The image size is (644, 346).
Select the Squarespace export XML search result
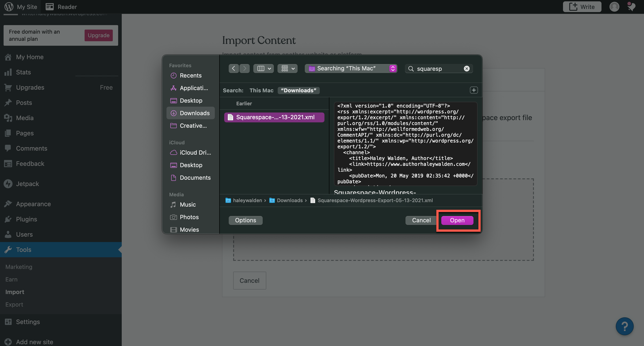point(274,117)
